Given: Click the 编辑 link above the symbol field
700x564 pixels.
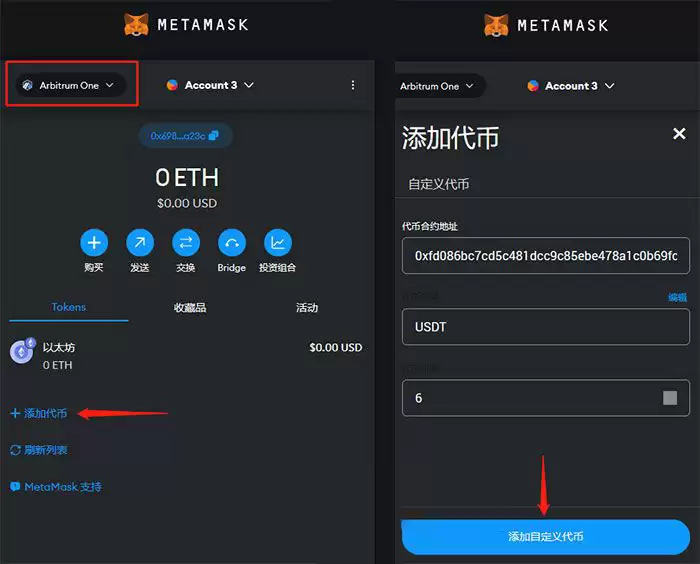Looking at the screenshot, I should click(x=677, y=297).
